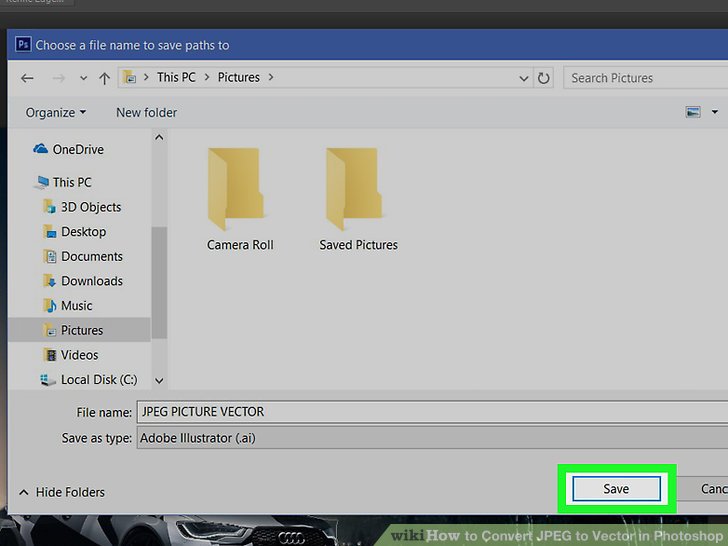Click Pictures in the address breadcrumb
The width and height of the screenshot is (728, 546).
239,77
